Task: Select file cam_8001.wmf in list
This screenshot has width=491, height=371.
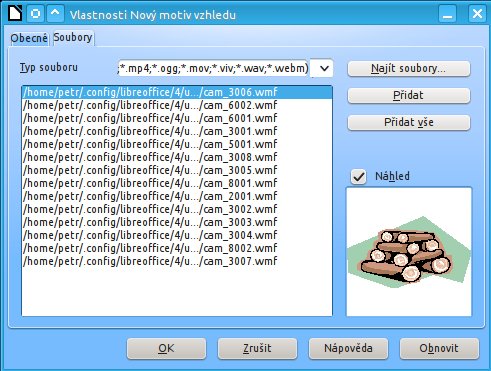Action: (177, 183)
